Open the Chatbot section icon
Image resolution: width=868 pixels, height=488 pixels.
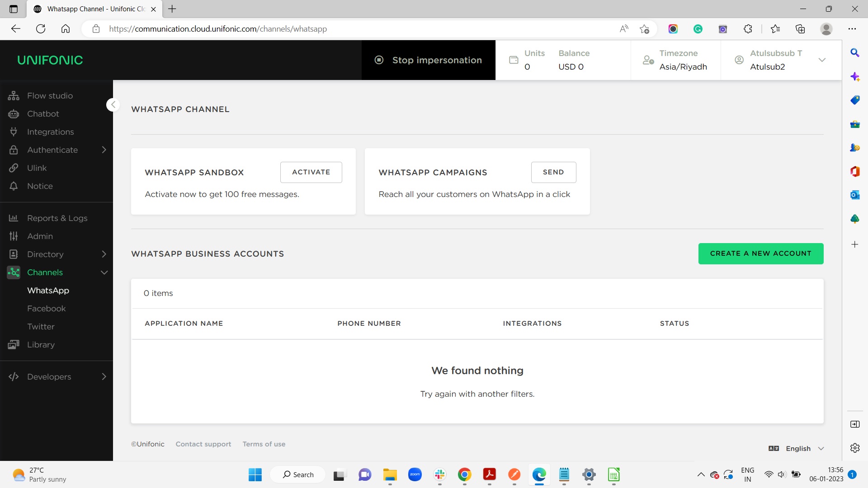[x=14, y=114]
